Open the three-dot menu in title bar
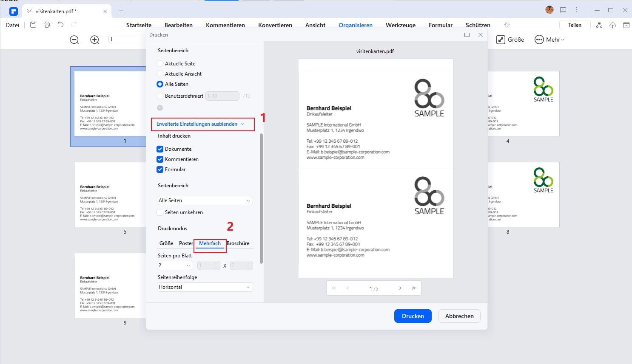632x364 pixels. (x=577, y=10)
